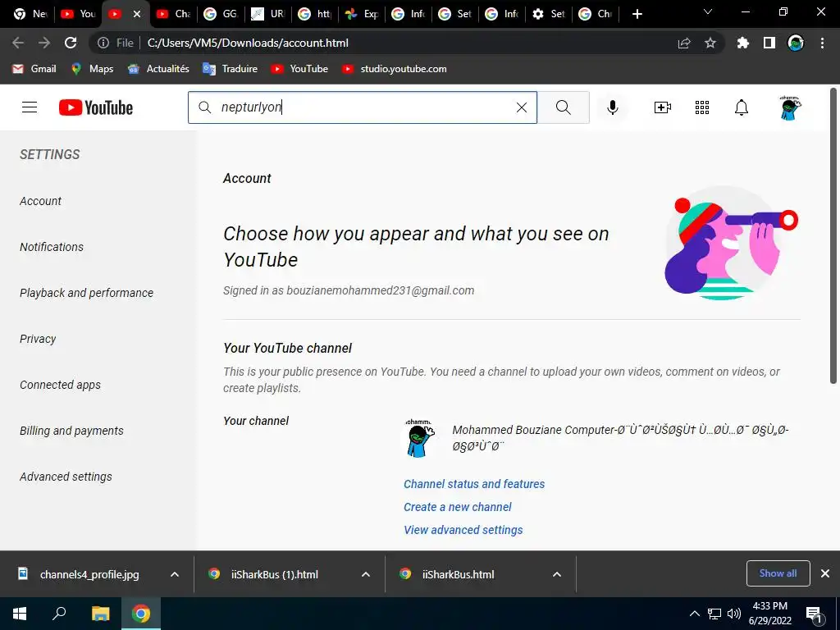Image resolution: width=840 pixels, height=630 pixels.
Task: Share this page from the address bar
Action: point(684,43)
